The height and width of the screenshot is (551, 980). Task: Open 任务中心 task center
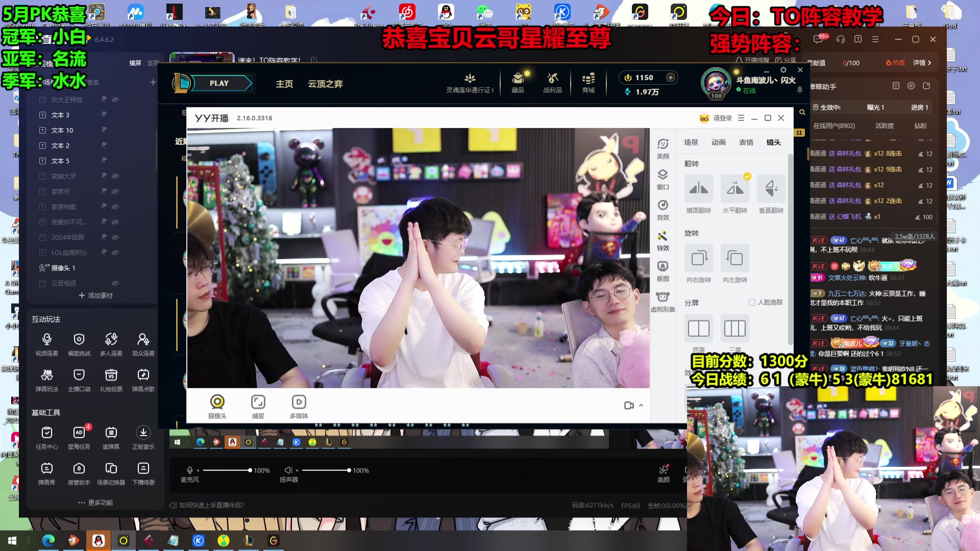[x=46, y=438]
